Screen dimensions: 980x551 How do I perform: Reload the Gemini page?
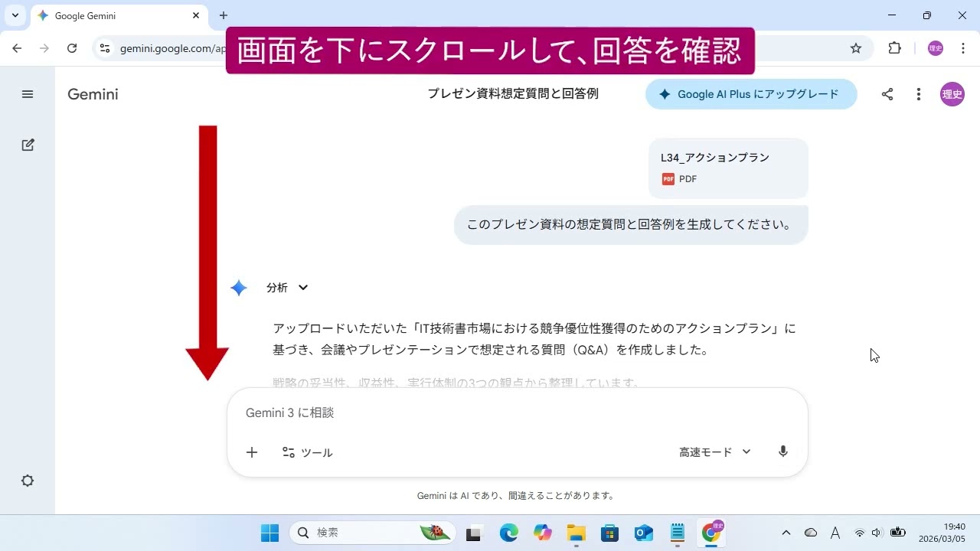pos(72,48)
